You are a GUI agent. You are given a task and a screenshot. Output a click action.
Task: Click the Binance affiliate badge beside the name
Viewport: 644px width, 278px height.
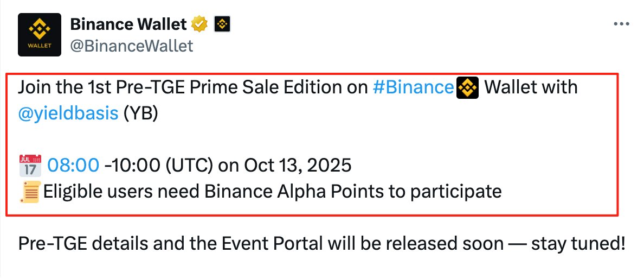[x=223, y=24]
